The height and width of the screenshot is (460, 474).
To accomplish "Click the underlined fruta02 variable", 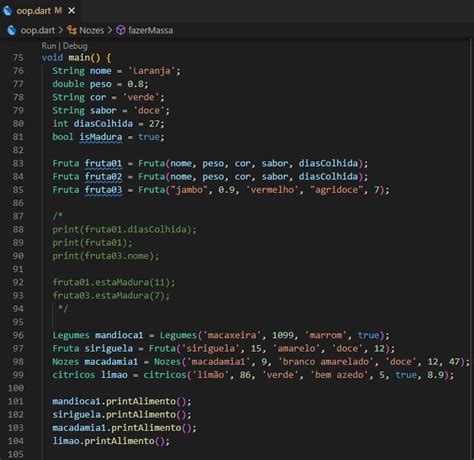I will point(103,177).
